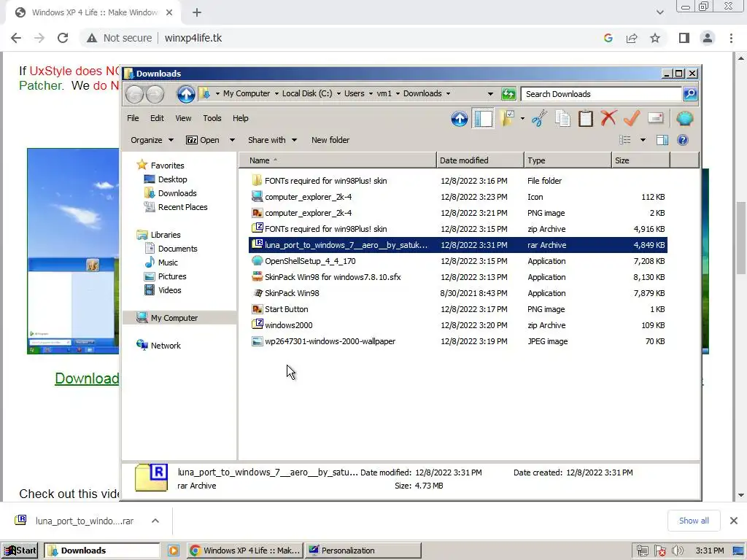Select Desktop in Favorites
The height and width of the screenshot is (560, 747).
pyautogui.click(x=166, y=179)
